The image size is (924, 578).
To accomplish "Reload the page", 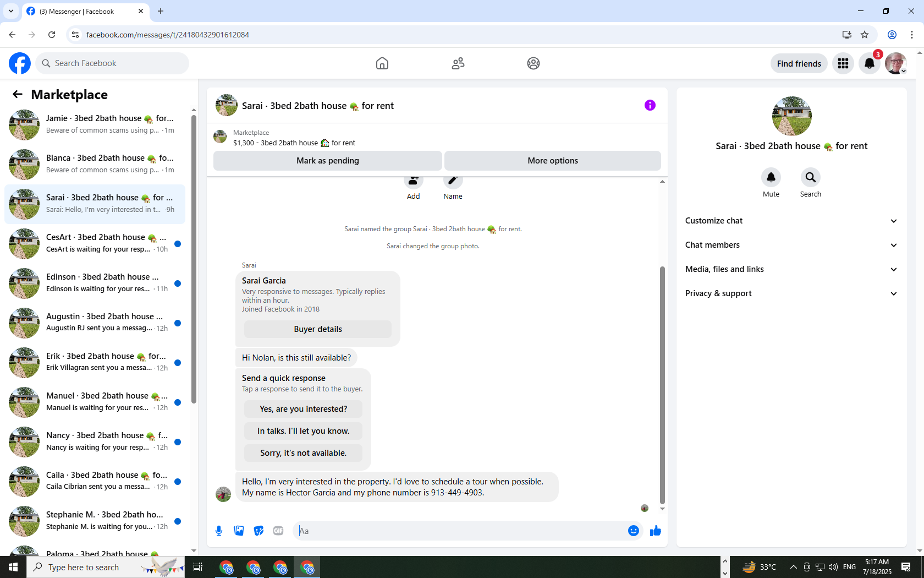I will [52, 35].
